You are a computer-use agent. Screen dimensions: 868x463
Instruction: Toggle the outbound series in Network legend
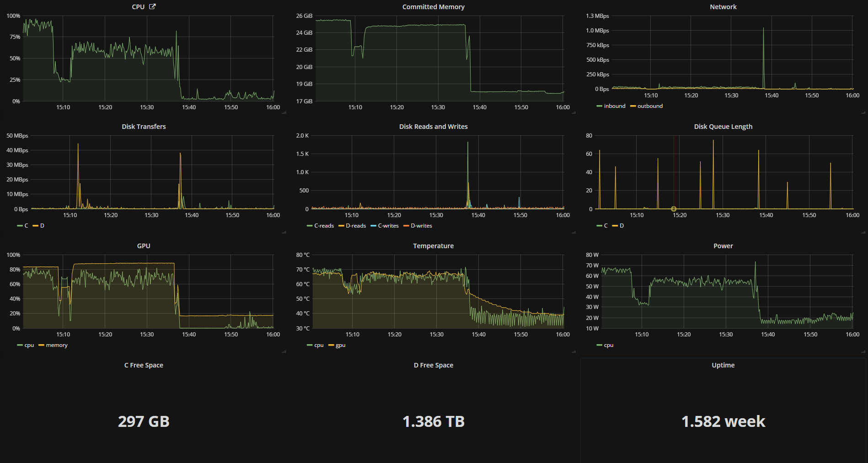650,106
